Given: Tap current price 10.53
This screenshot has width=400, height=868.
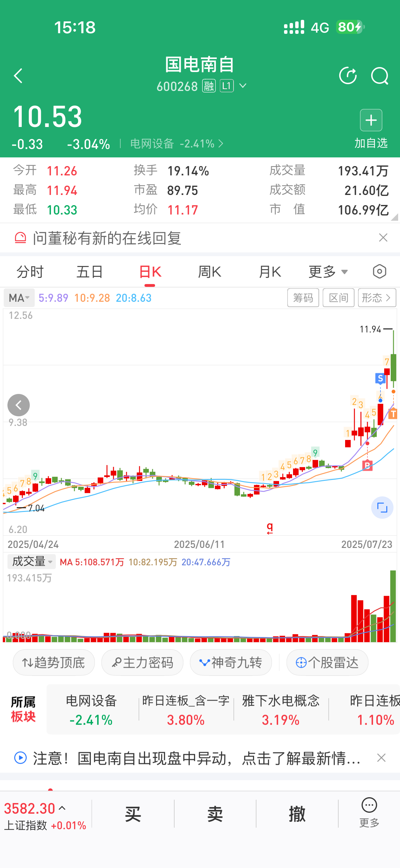Looking at the screenshot, I should click(47, 117).
